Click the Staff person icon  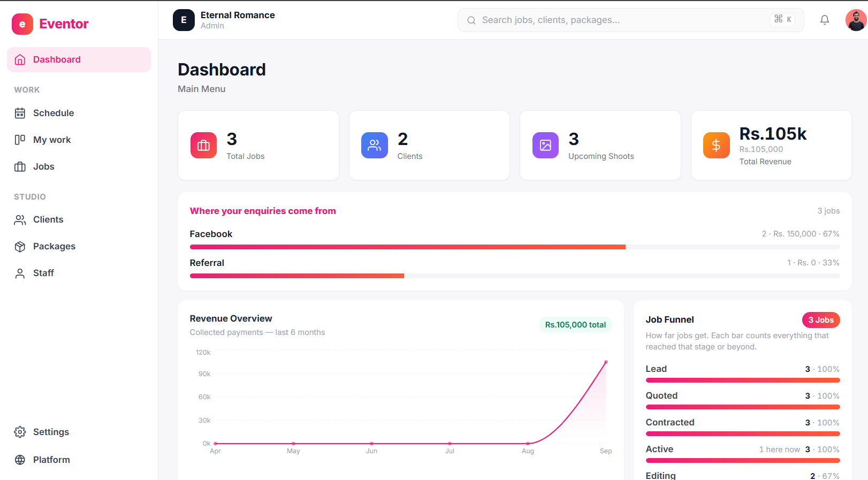click(20, 273)
